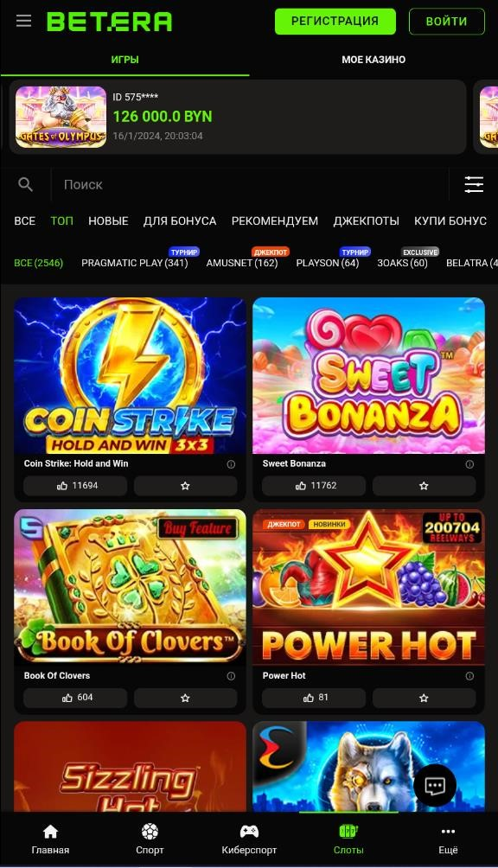Focus the Поиск search field

coord(249,184)
